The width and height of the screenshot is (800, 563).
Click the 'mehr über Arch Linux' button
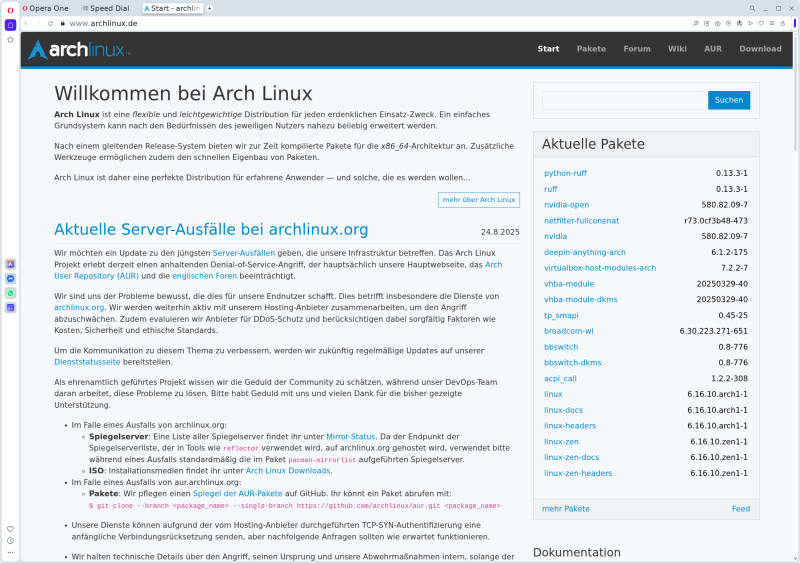tap(479, 200)
